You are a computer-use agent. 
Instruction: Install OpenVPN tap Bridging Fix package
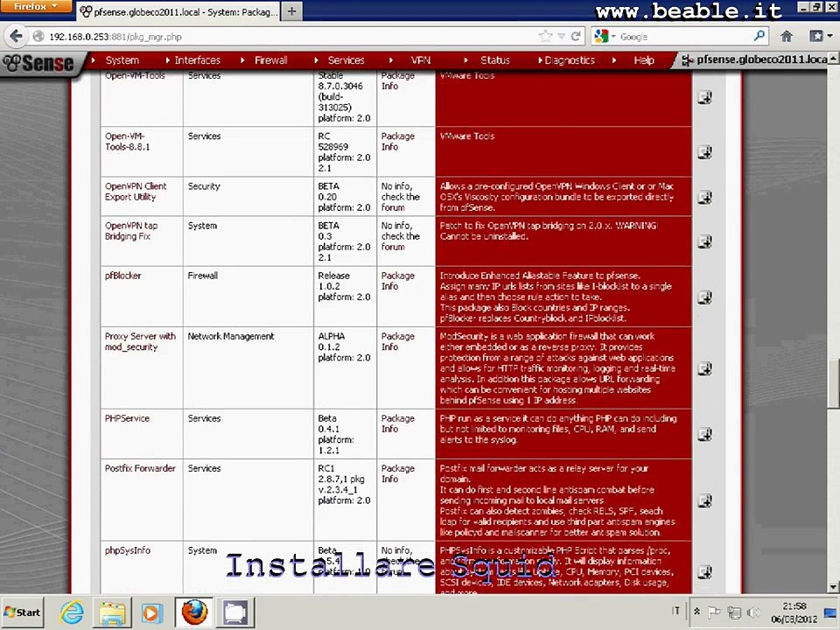click(x=705, y=241)
